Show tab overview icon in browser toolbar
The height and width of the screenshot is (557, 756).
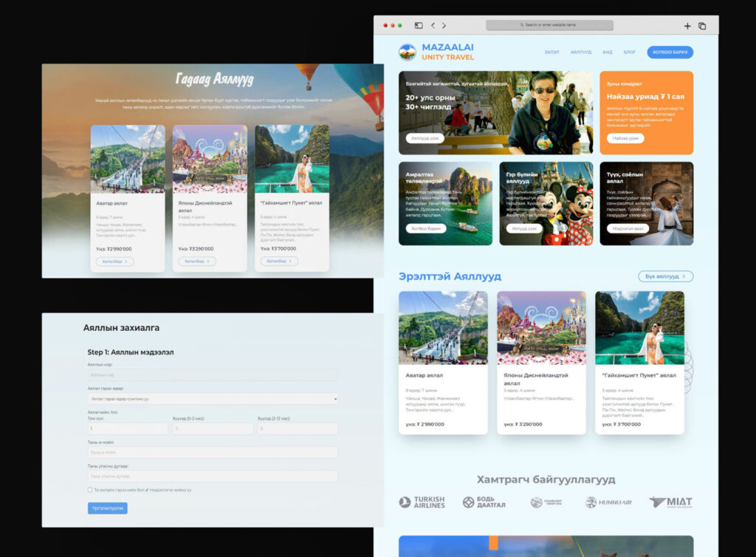702,26
